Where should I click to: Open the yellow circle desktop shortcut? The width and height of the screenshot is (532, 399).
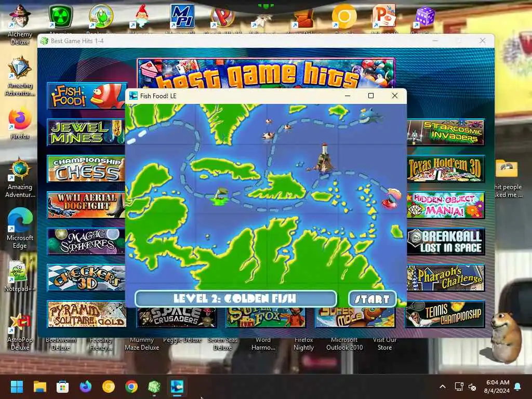tap(344, 16)
